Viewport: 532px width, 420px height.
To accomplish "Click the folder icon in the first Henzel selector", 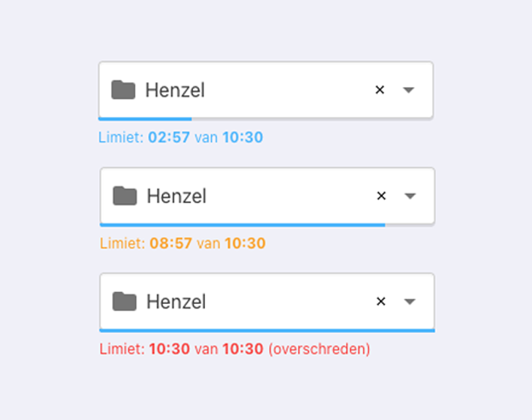I will click(x=124, y=90).
